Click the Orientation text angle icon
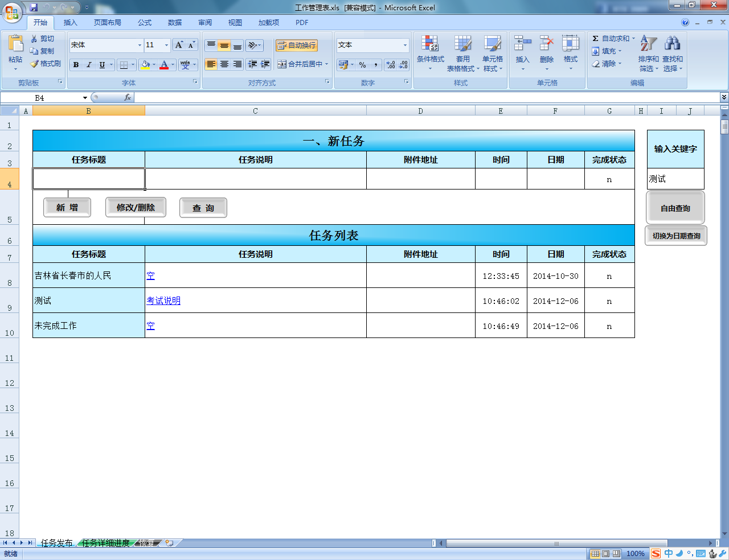 (252, 45)
